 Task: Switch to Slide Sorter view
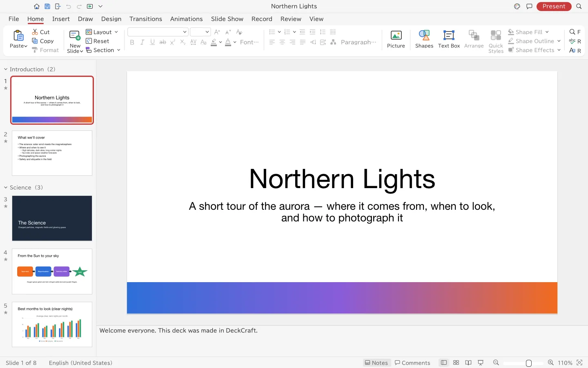pyautogui.click(x=456, y=363)
